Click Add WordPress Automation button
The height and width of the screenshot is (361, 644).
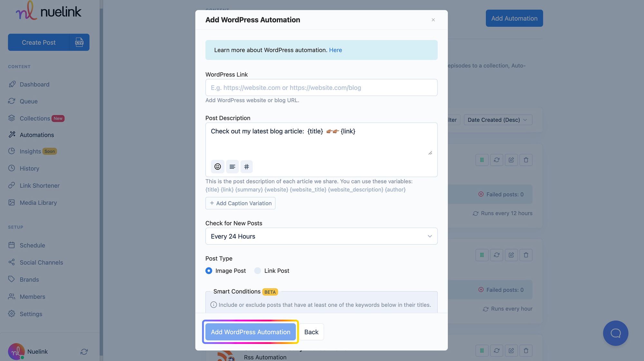(251, 332)
